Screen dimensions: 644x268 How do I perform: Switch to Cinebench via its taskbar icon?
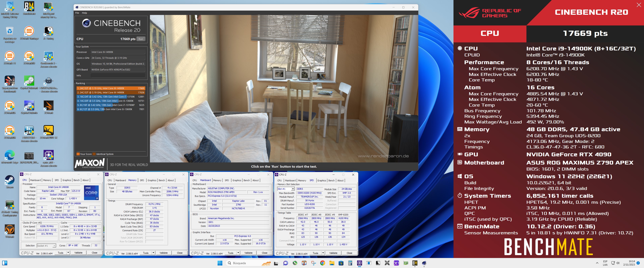pos(424,263)
